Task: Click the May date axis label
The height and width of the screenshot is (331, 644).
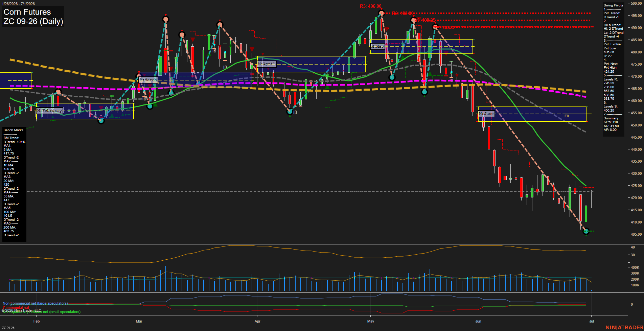Action: (x=371, y=321)
